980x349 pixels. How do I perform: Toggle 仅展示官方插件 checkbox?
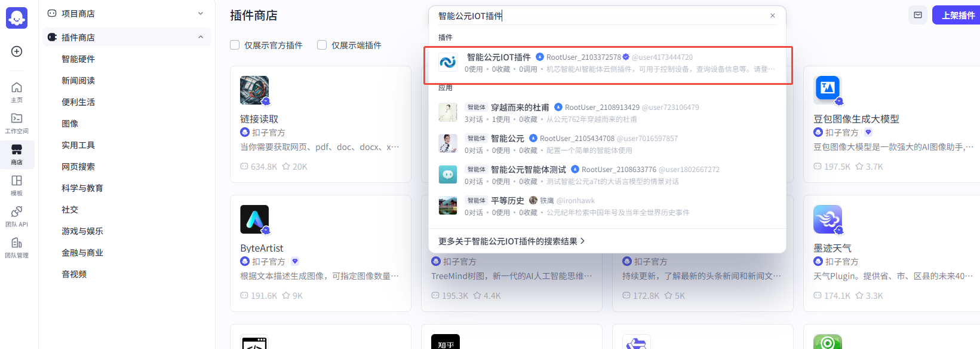(235, 45)
